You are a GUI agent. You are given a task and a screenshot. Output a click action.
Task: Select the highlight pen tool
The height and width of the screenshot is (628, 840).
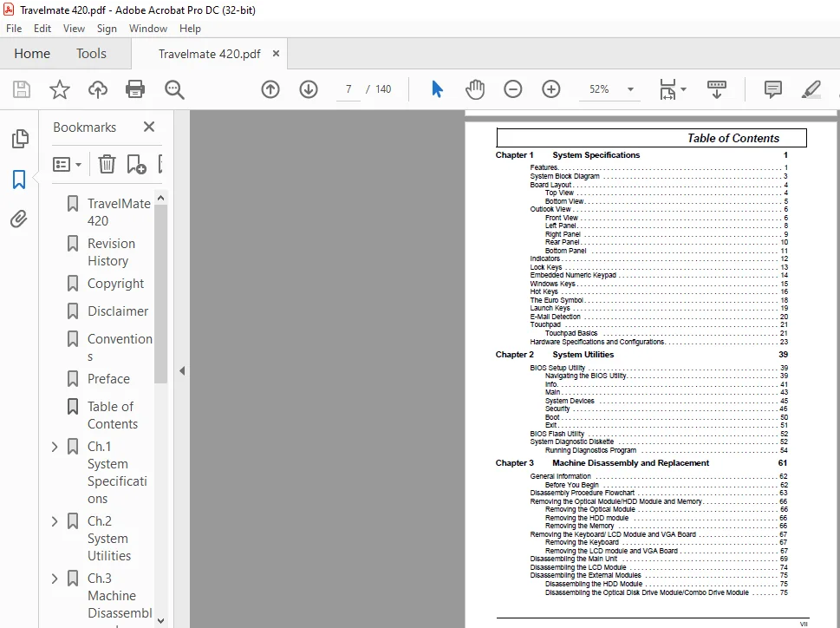coord(811,89)
